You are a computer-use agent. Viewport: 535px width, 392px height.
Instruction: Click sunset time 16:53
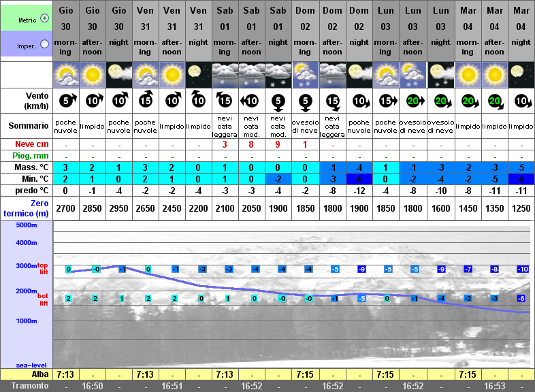(494, 386)
